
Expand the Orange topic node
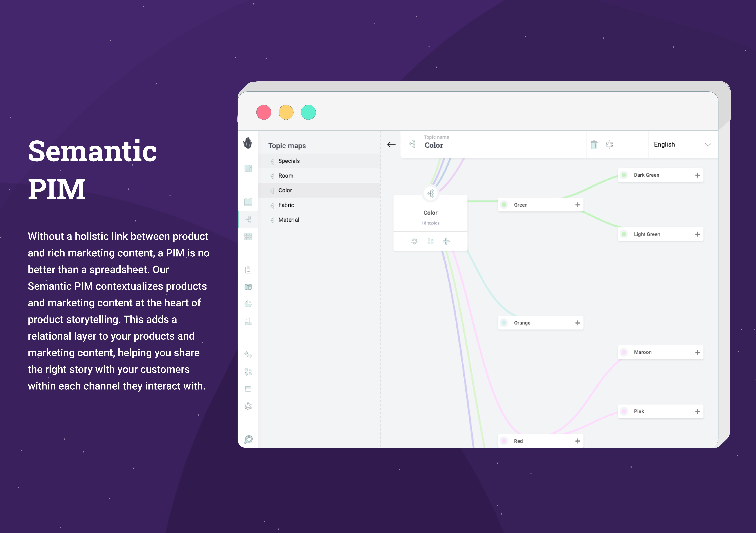578,323
